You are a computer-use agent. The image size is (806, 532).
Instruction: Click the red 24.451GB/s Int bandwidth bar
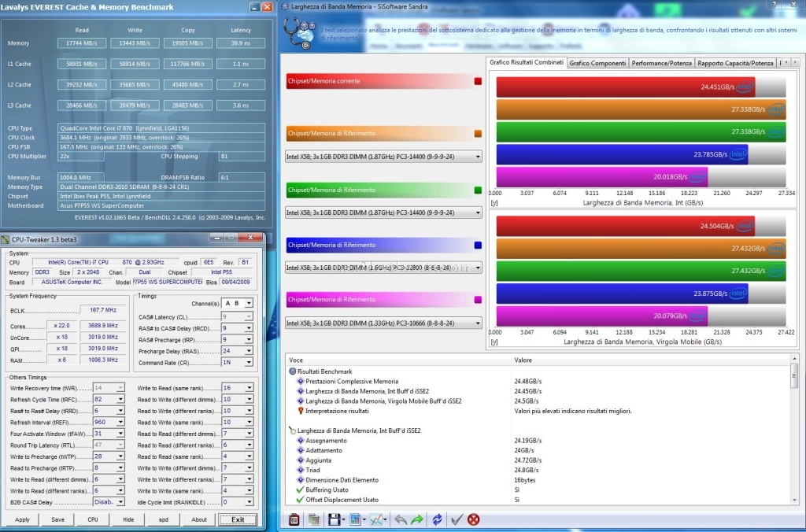click(626, 87)
